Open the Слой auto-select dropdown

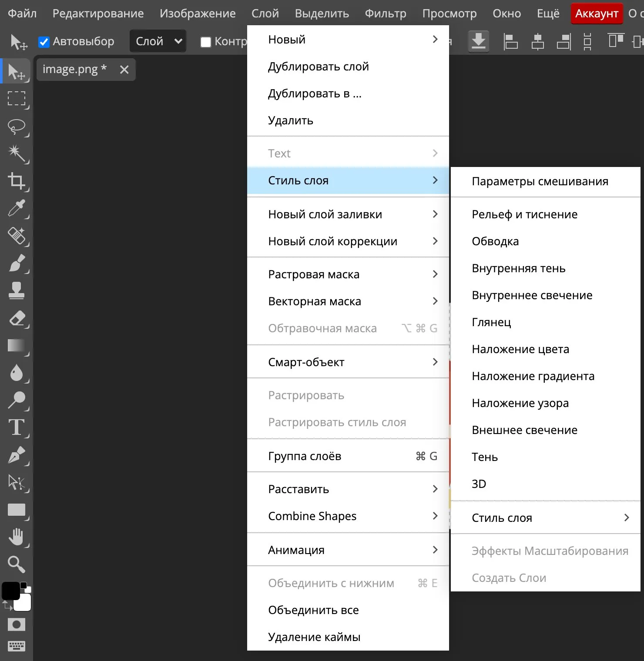(158, 41)
